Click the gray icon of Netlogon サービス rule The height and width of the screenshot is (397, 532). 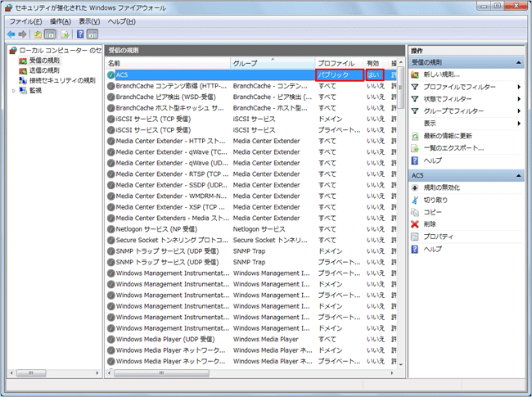coord(110,229)
